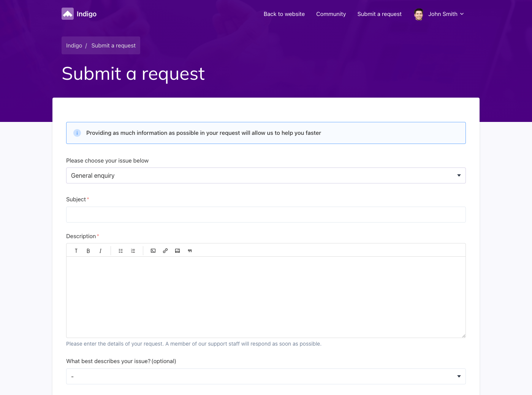532x395 pixels.
Task: Click the Indigo logo icon
Action: pos(68,14)
